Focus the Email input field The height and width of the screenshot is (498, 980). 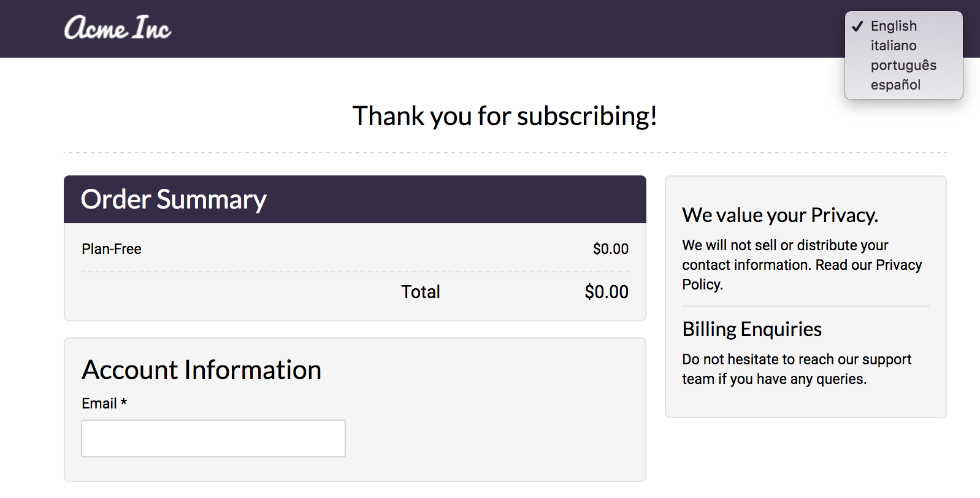pos(213,439)
